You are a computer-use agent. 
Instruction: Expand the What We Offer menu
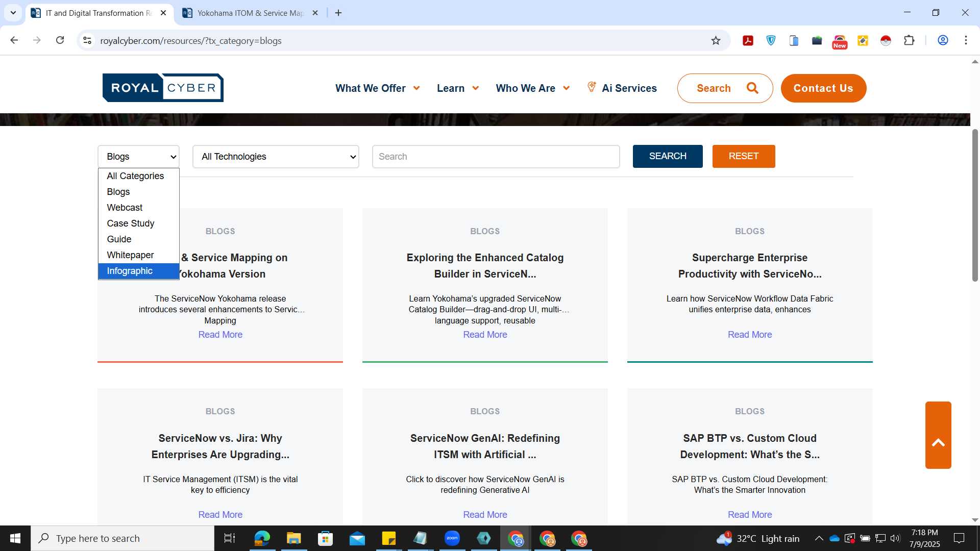377,88
